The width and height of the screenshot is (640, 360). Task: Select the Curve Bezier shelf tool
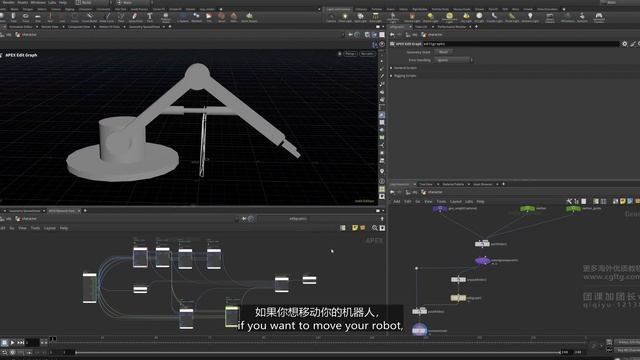(x=89, y=17)
